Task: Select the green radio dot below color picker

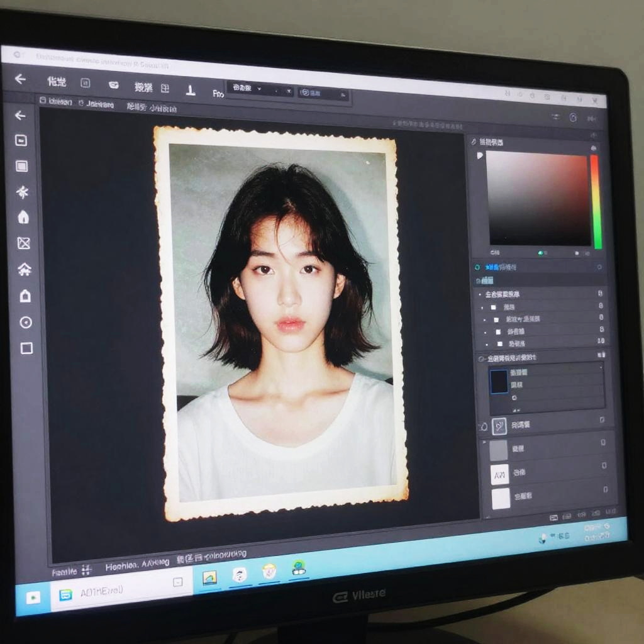Action: 540,253
